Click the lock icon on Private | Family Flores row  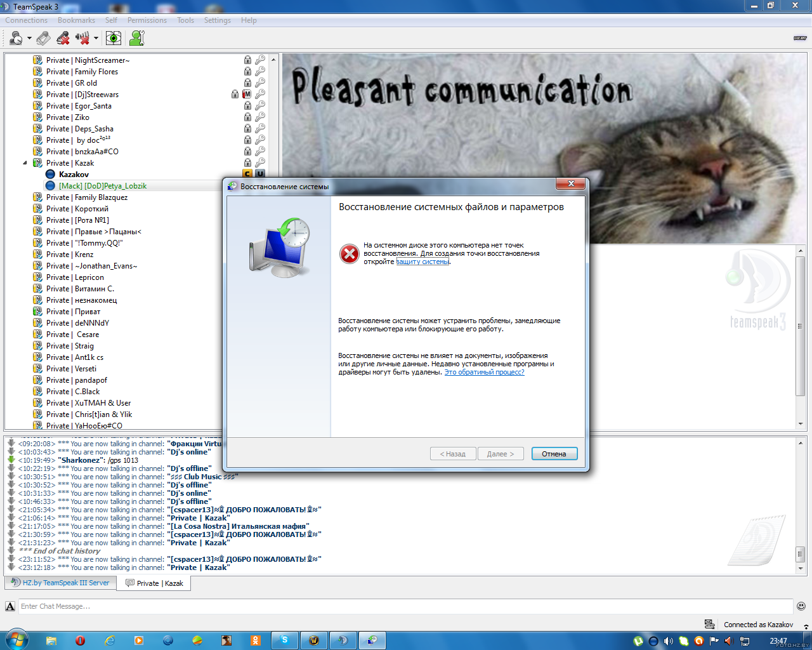247,71
